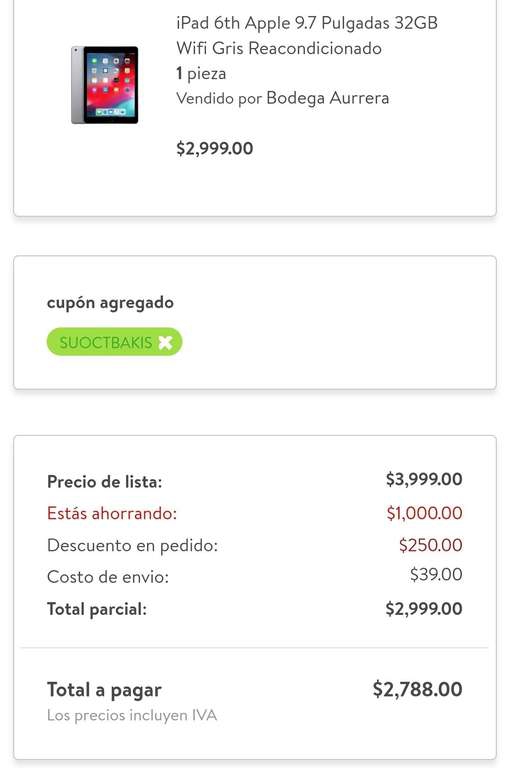Image resolution: width=509 pixels, height=768 pixels.
Task: Click the "Los precios incluyen IVA" note
Action: coord(132,715)
